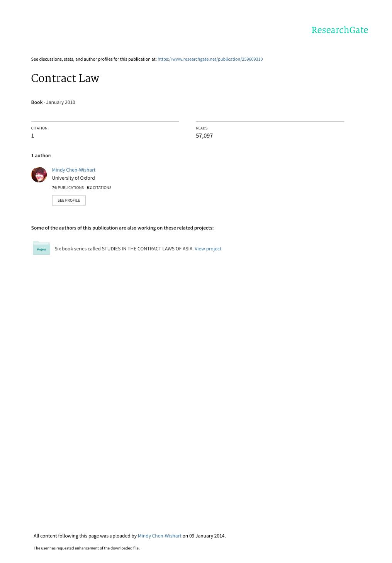Click the '1 author:' heading
Image resolution: width=392 pixels, height=563 pixels.
(x=41, y=156)
